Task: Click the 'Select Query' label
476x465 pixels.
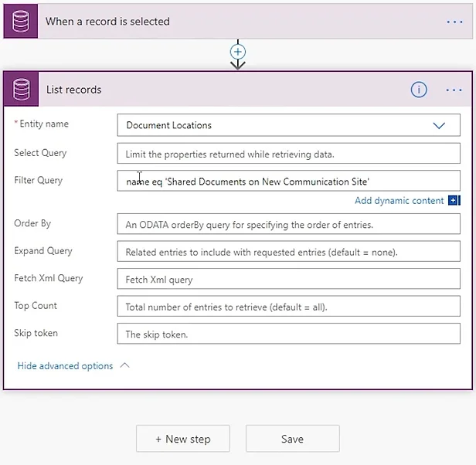Action: click(x=40, y=153)
